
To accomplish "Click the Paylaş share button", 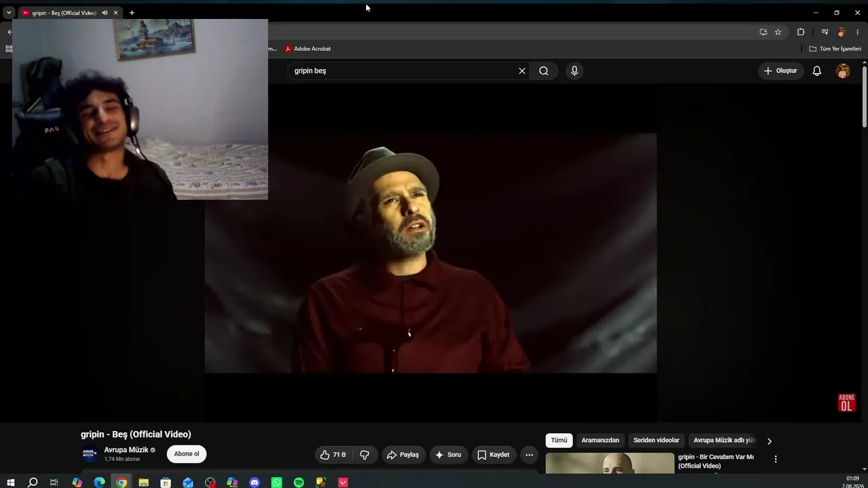I will [x=403, y=455].
